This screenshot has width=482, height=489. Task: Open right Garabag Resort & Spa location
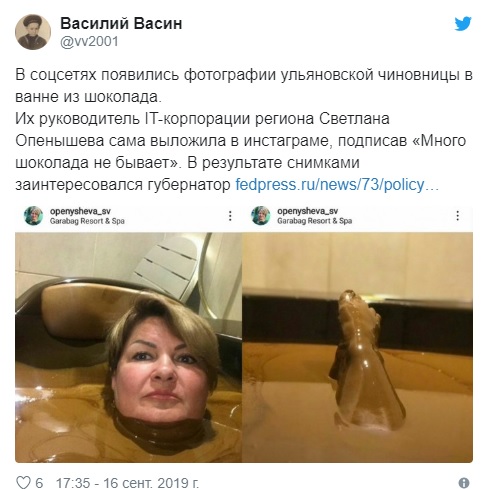[314, 221]
